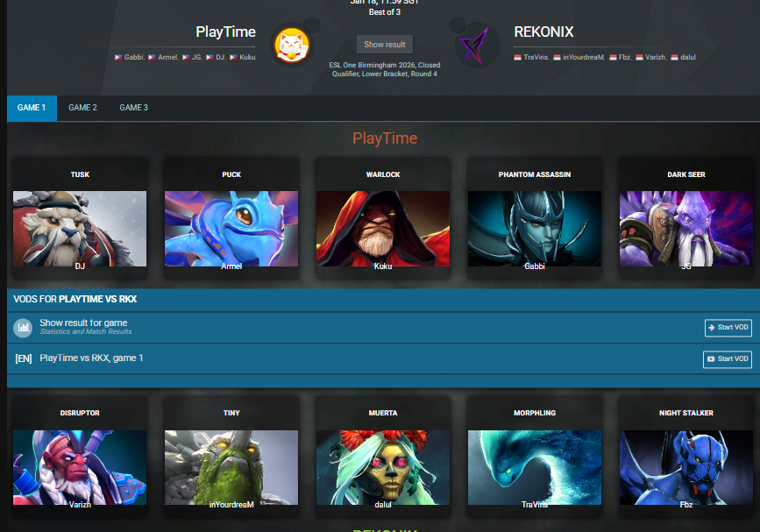Click the PlayTime team logo icon
The image size is (760, 532).
click(290, 44)
